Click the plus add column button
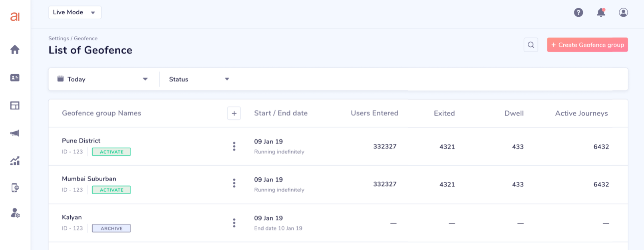Screen dimensions: 644x250 pos(234,113)
